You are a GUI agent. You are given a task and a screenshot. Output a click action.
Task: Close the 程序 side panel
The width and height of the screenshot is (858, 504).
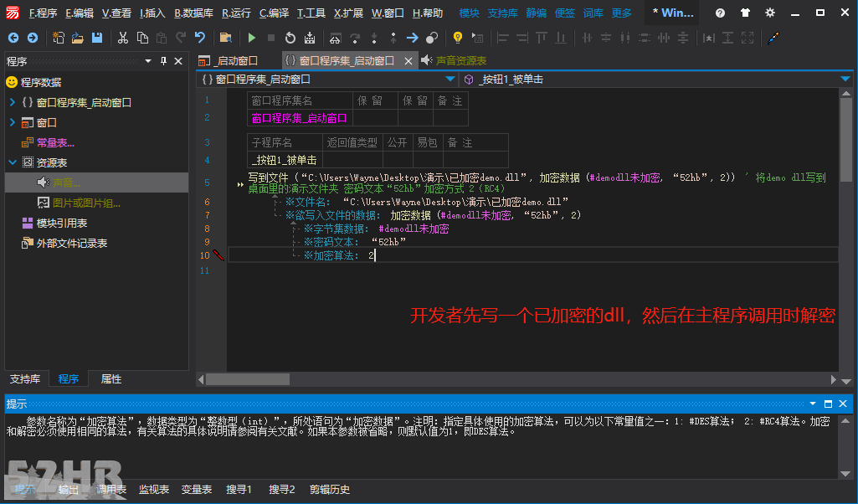click(178, 61)
